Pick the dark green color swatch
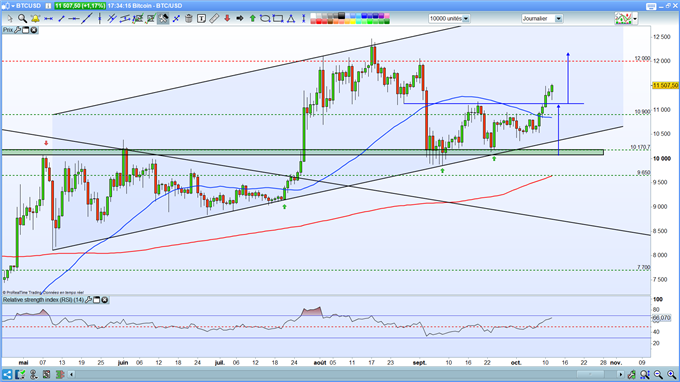 tap(387, 21)
